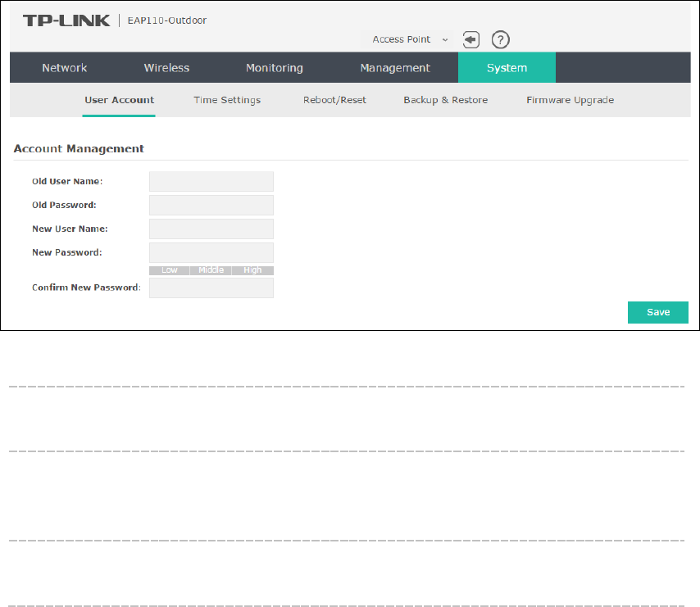Open Backup & Restore subtab
This screenshot has width=700, height=607.
pos(445,100)
